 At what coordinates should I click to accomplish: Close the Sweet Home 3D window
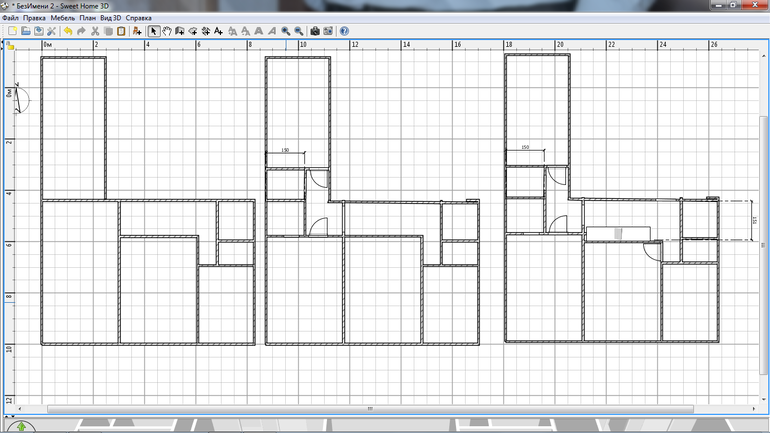(x=755, y=5)
